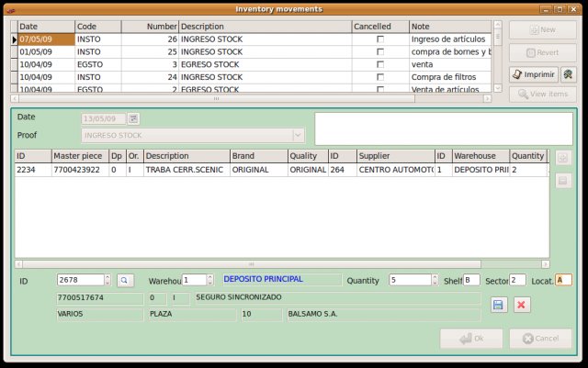This screenshot has width=588, height=368.
Task: Toggle Cancelled checkbox for movement 25
Action: click(380, 51)
